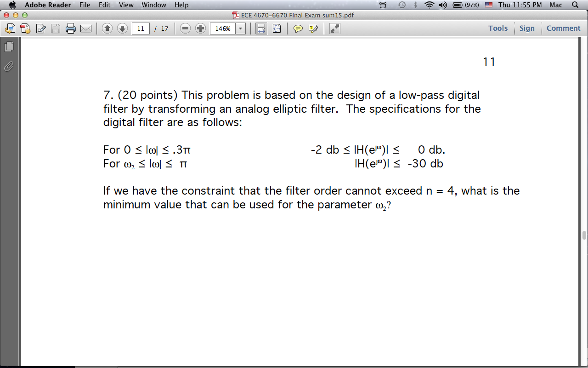The width and height of the screenshot is (588, 368).
Task: Select the Highlight Text tool icon
Action: pos(313,29)
